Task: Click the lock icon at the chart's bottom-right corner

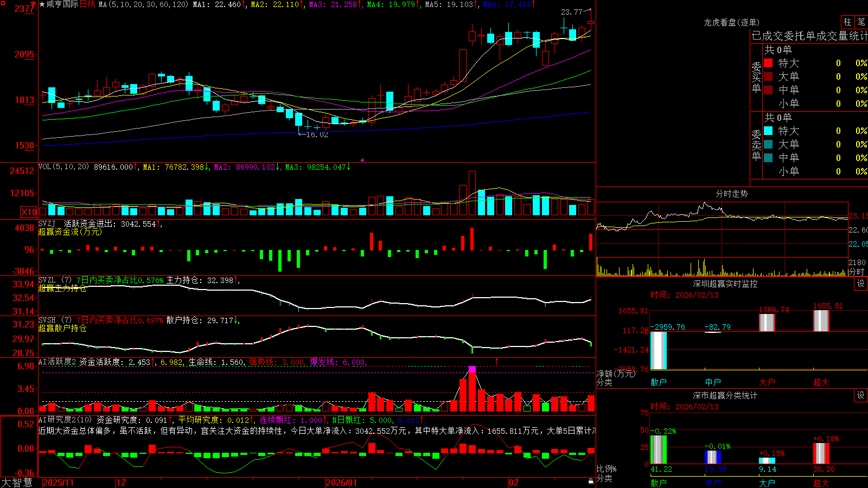Action: [x=591, y=481]
